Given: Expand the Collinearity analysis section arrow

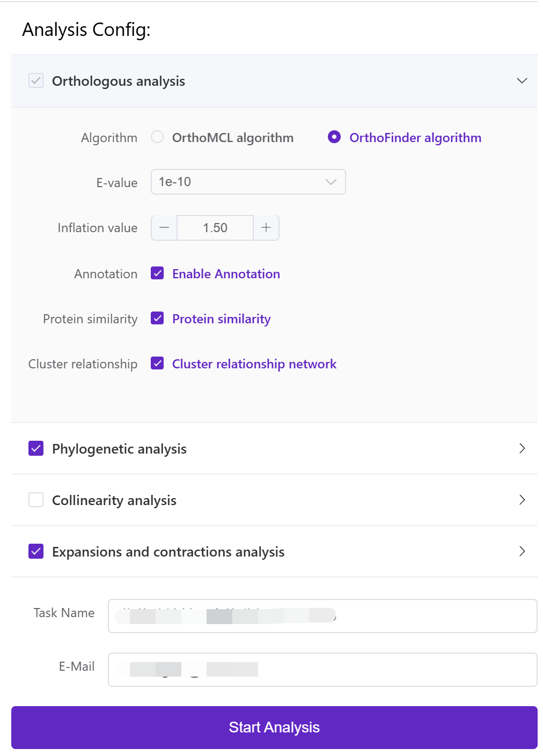Looking at the screenshot, I should point(522,500).
